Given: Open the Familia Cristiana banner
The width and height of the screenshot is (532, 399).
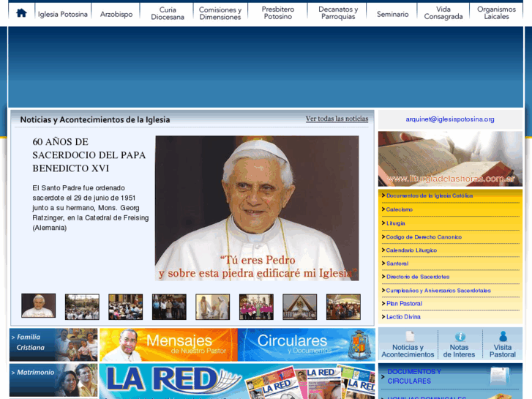Looking at the screenshot, I should 53,345.
